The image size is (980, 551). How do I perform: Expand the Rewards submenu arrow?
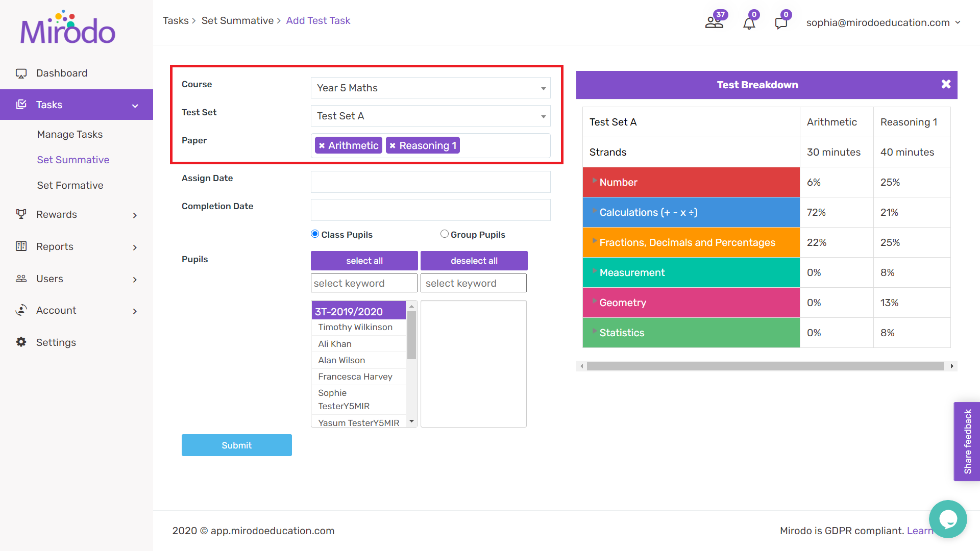coord(135,215)
